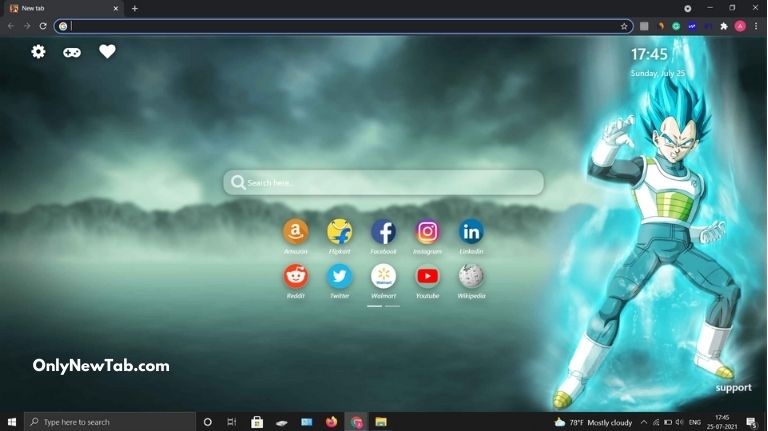This screenshot has height=431, width=768.
Task: Go back to the previous page
Action: (x=11, y=26)
